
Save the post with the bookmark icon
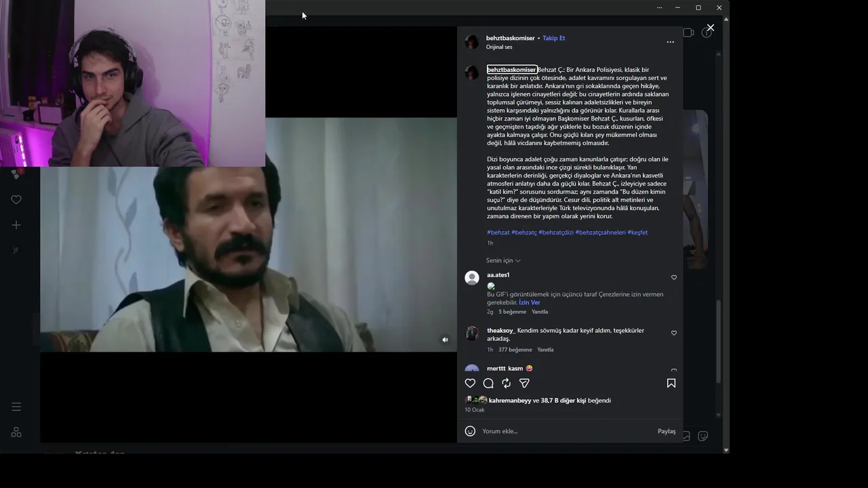[671, 383]
